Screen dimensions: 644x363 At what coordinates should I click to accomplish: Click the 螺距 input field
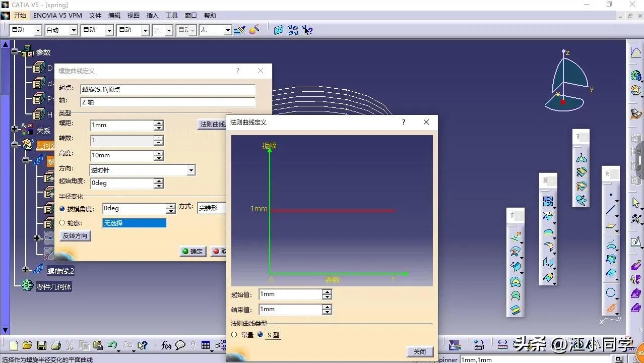(x=121, y=125)
